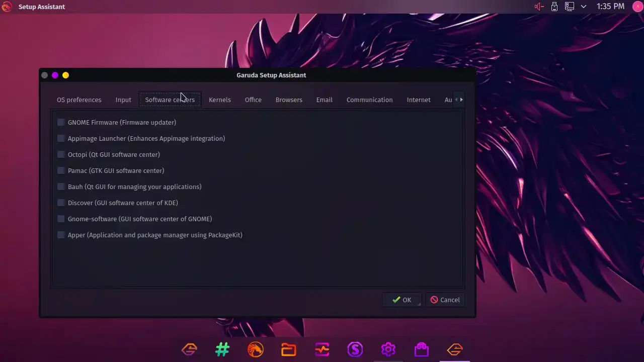Check Appimage Launcher option
Viewport: 644px width, 362px height.
[61, 138]
